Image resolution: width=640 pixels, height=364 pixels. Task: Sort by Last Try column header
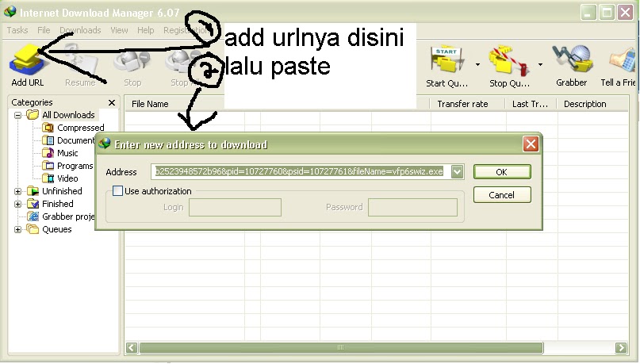tap(531, 104)
